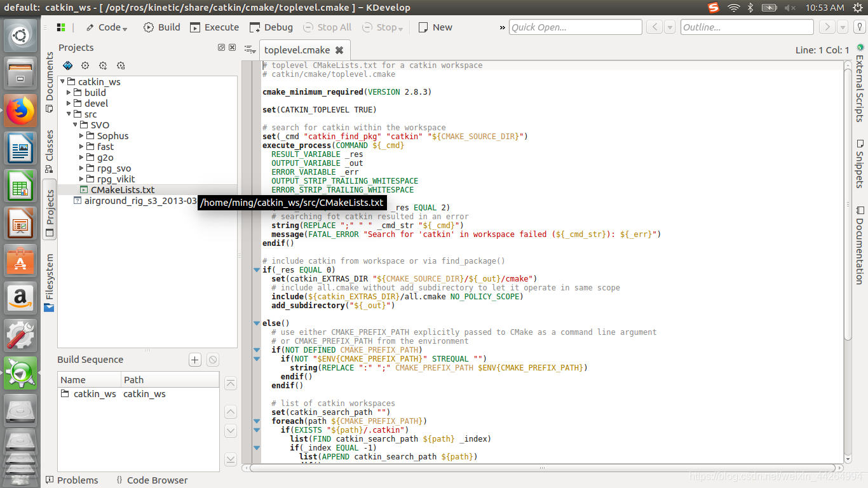
Task: Collapse the catkin_ws root project node
Action: click(62, 82)
